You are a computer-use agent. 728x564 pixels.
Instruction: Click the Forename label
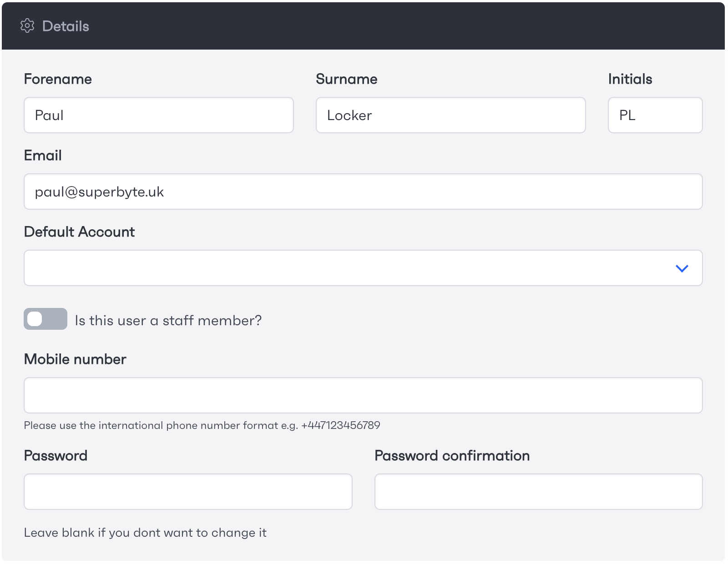[x=58, y=79]
